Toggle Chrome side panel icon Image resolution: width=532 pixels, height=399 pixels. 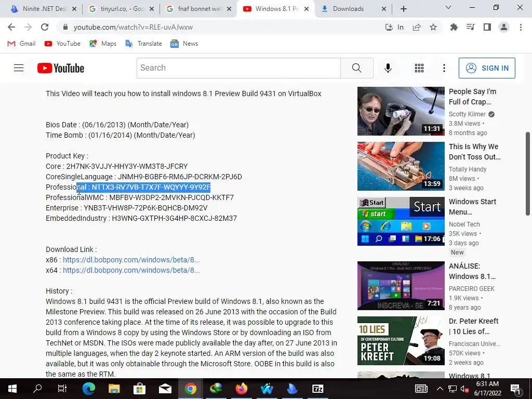tap(487, 27)
